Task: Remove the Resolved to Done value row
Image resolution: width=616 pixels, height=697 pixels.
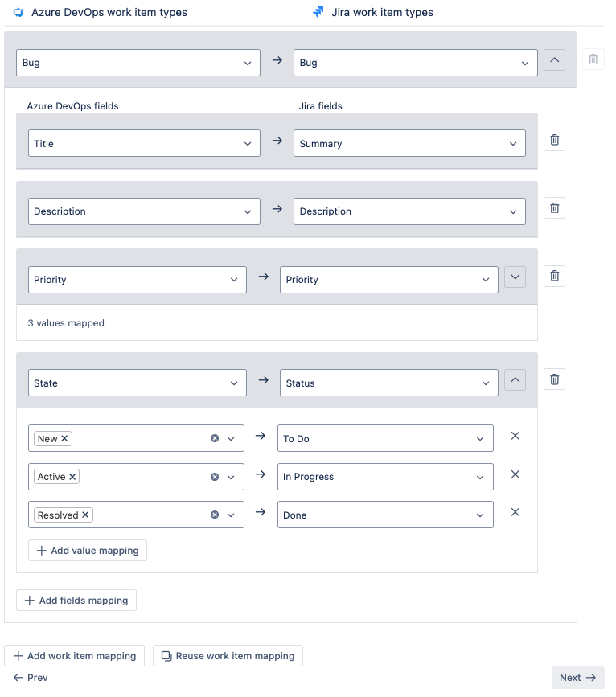Action: click(x=515, y=512)
